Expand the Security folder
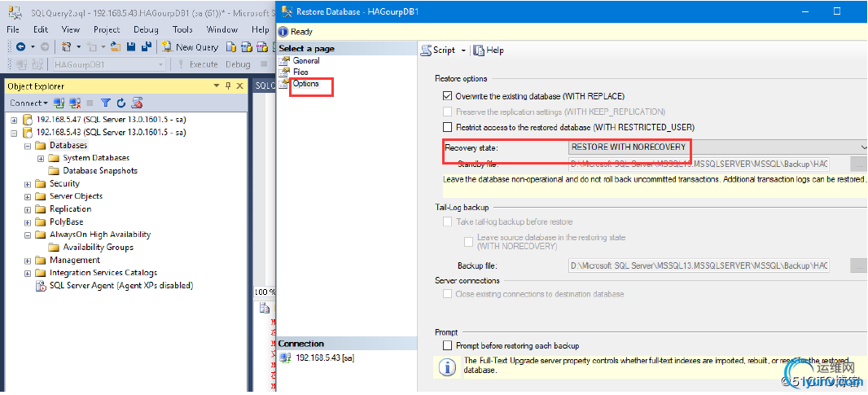This screenshot has width=868, height=395. 28,184
